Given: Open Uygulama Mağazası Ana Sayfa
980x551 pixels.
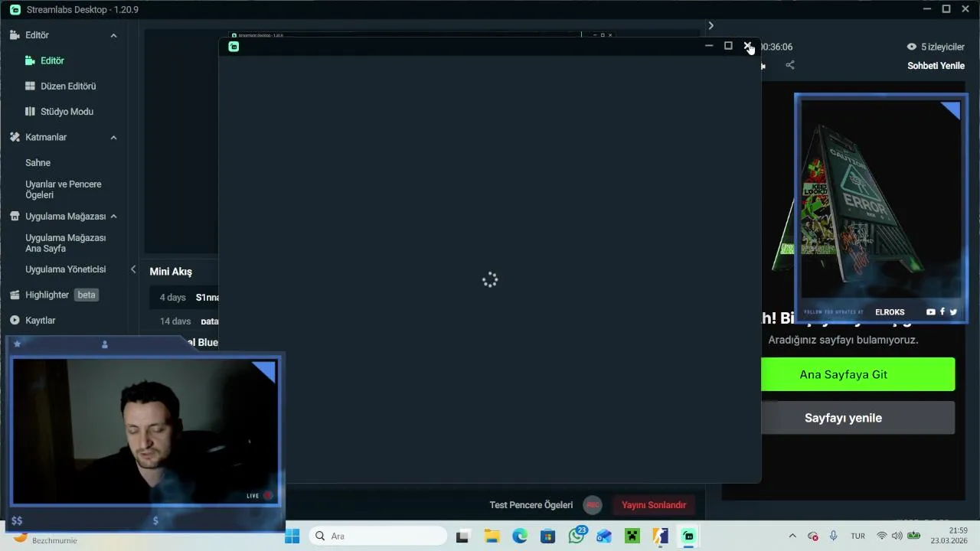Looking at the screenshot, I should (66, 243).
